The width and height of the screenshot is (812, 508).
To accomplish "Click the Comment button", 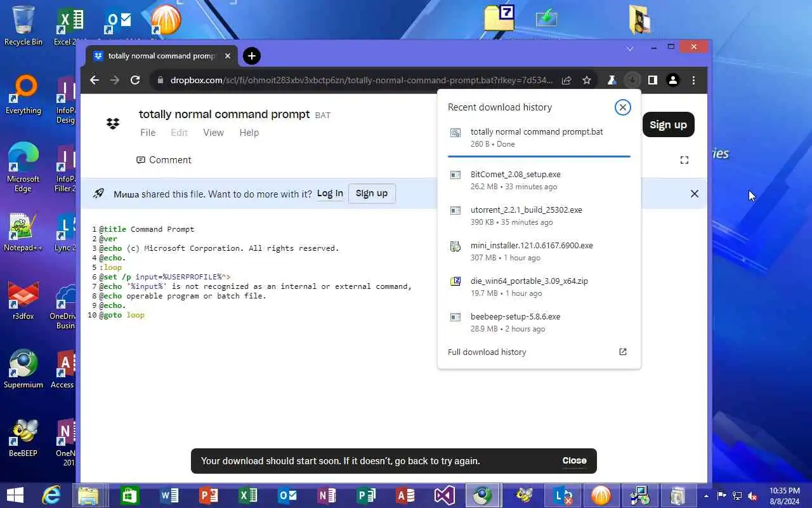I will [164, 160].
